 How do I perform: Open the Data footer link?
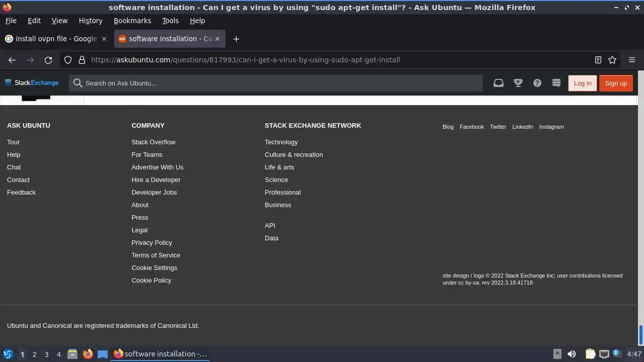[272, 238]
